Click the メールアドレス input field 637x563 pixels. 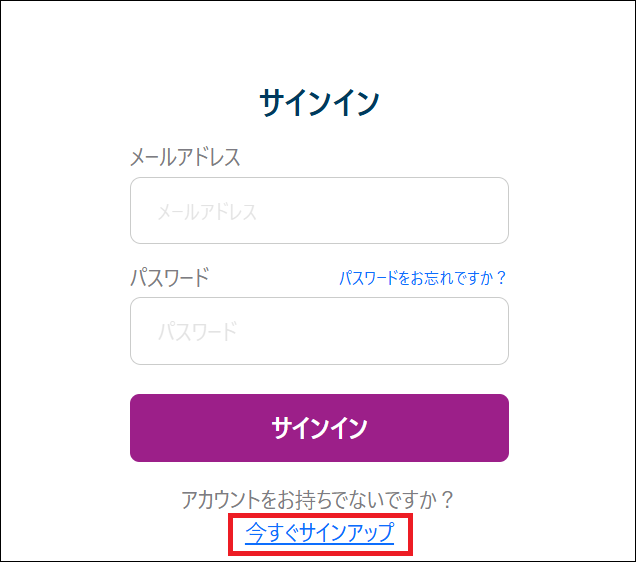[x=319, y=211]
